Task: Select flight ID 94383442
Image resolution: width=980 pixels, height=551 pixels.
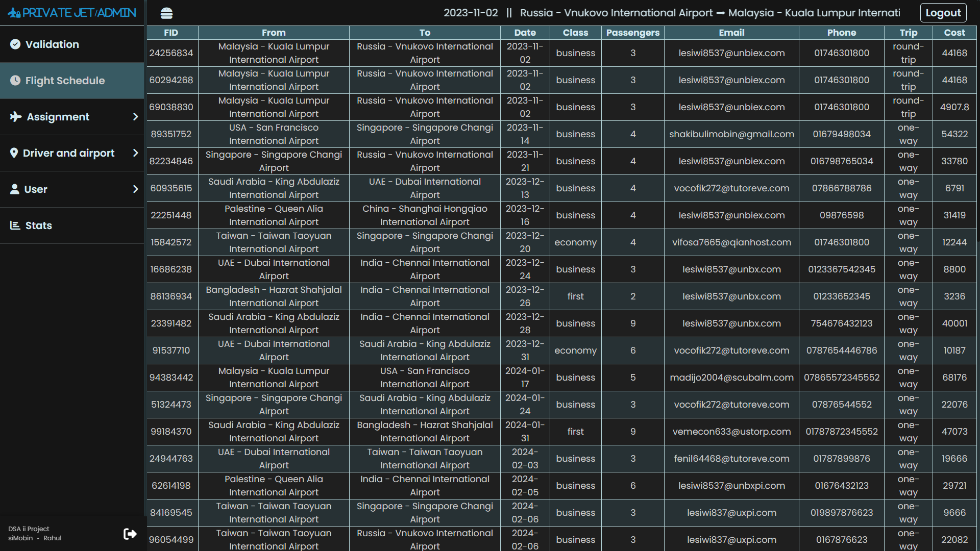Action: tap(171, 378)
